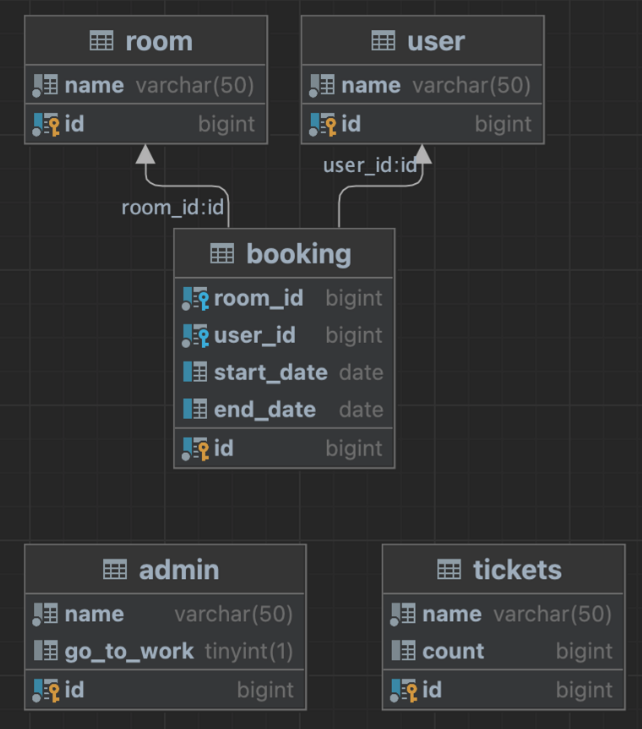Click the room table grid icon
Screen dimensions: 642x729
[101, 41]
